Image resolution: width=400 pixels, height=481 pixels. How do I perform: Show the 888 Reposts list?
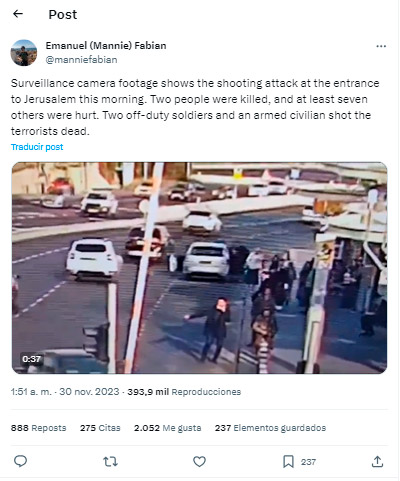tap(39, 428)
